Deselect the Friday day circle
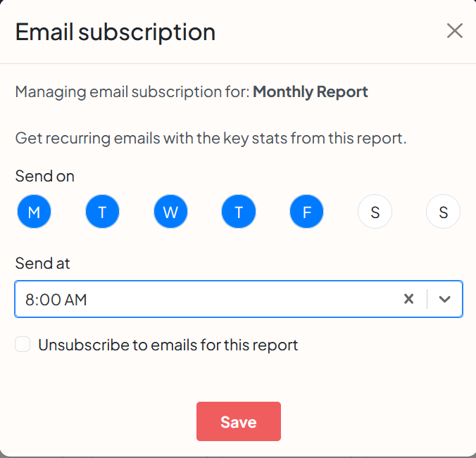 [306, 212]
